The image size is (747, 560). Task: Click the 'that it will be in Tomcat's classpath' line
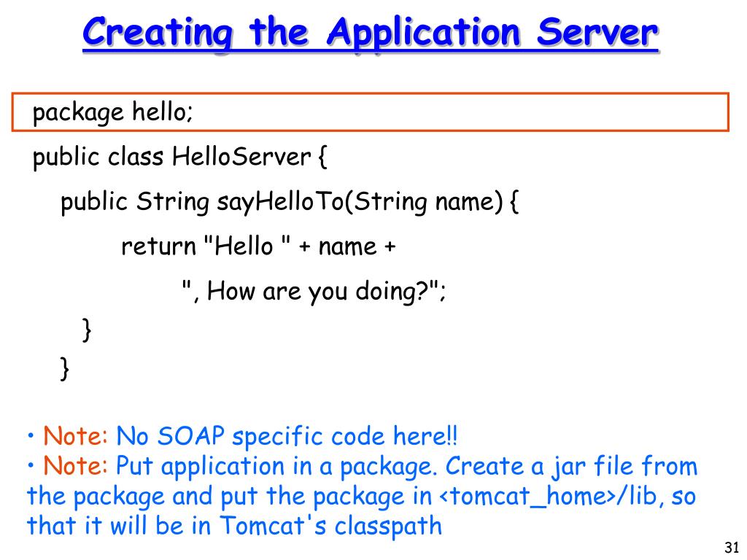(x=234, y=526)
